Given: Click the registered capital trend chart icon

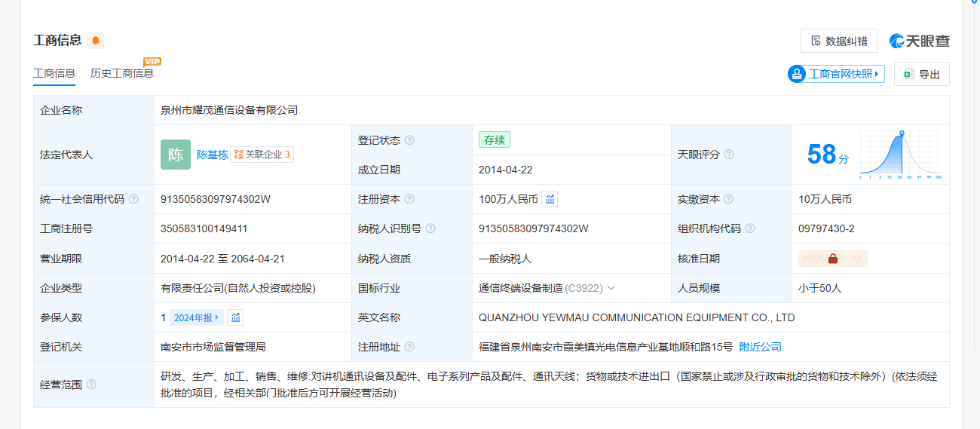Looking at the screenshot, I should pyautogui.click(x=550, y=199).
